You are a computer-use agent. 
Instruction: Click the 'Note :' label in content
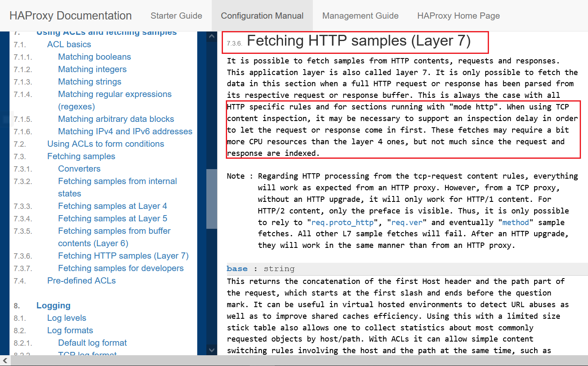click(240, 176)
